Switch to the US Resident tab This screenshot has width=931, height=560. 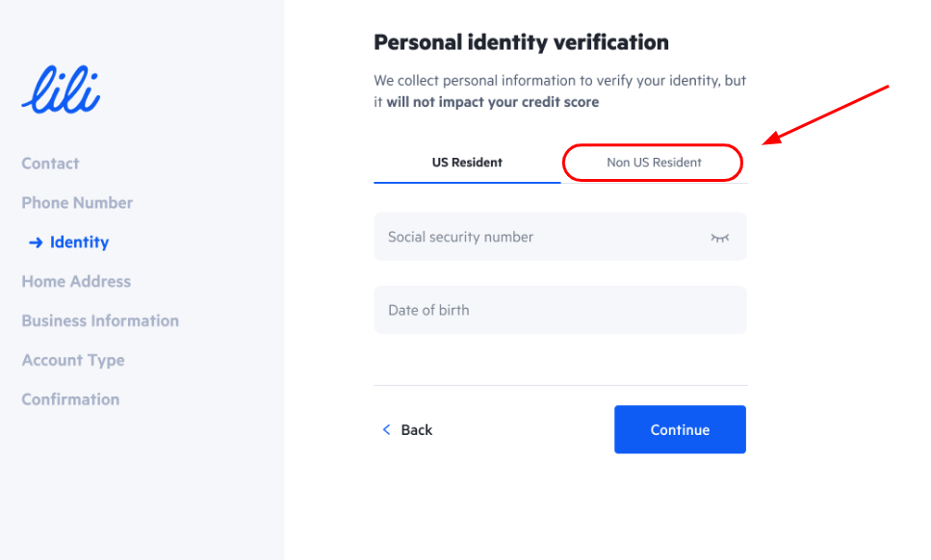[467, 163]
